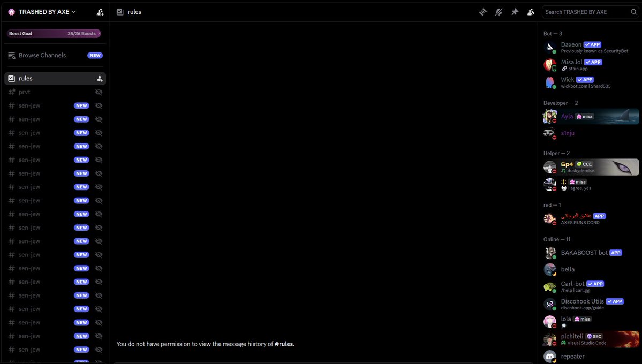Toggle the member list icon
Image resolution: width=642 pixels, height=364 pixels.
pos(531,12)
